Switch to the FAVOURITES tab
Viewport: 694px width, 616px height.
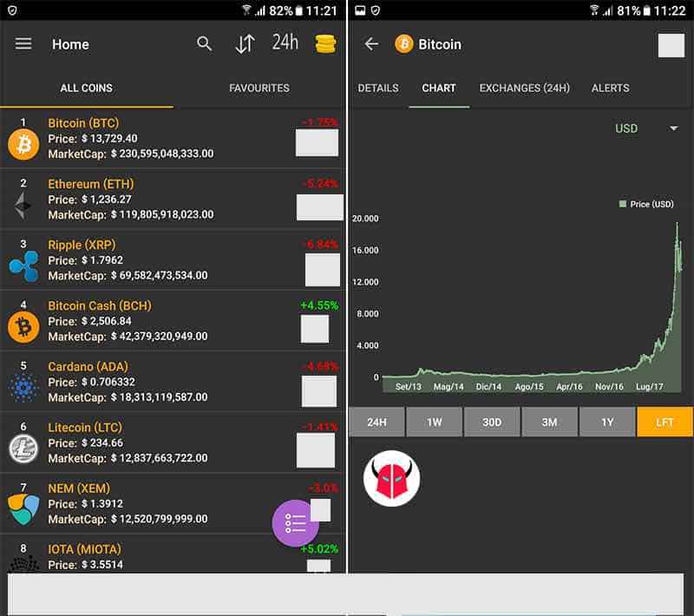coord(259,88)
